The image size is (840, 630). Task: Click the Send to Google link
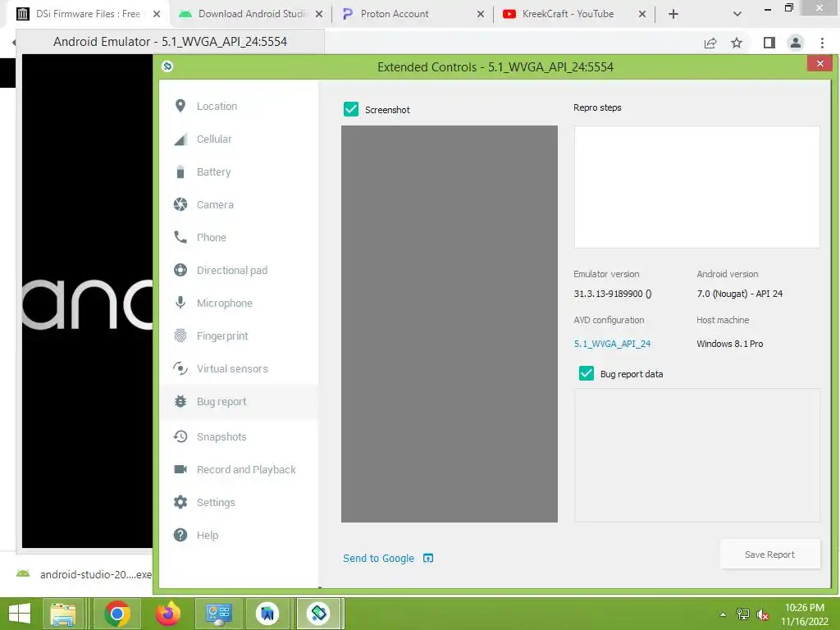coord(378,558)
